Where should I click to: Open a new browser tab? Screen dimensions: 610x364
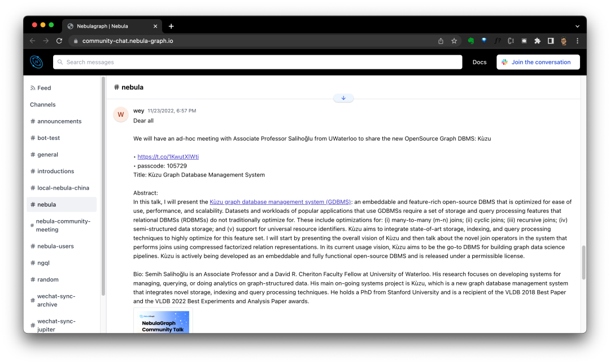tap(171, 26)
